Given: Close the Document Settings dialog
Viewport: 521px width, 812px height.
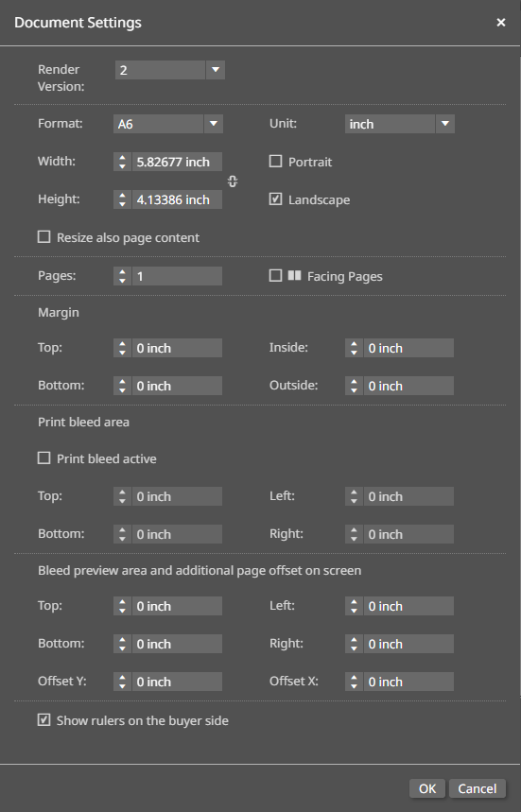Looking at the screenshot, I should 501,23.
